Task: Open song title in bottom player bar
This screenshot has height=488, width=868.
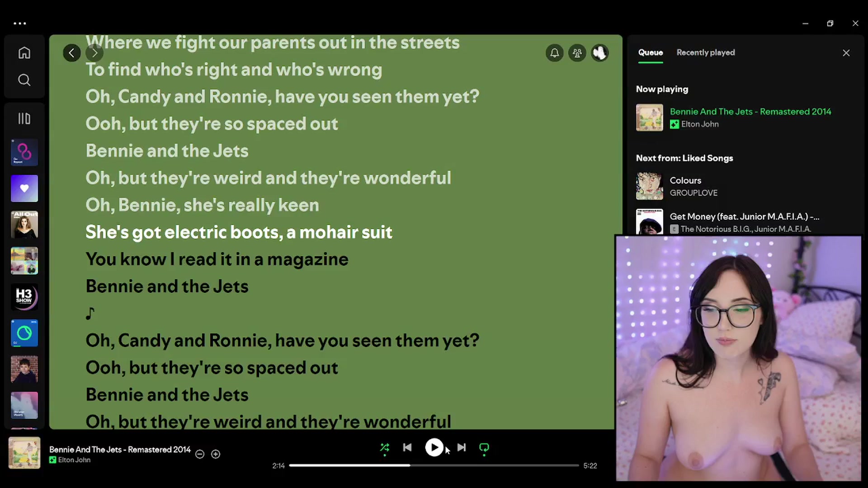Action: click(120, 450)
